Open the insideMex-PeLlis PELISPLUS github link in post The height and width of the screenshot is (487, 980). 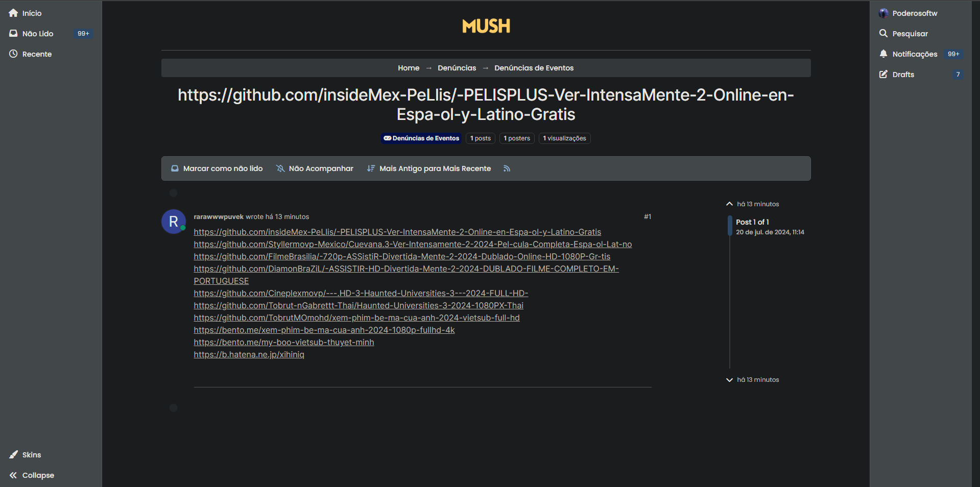coord(397,232)
